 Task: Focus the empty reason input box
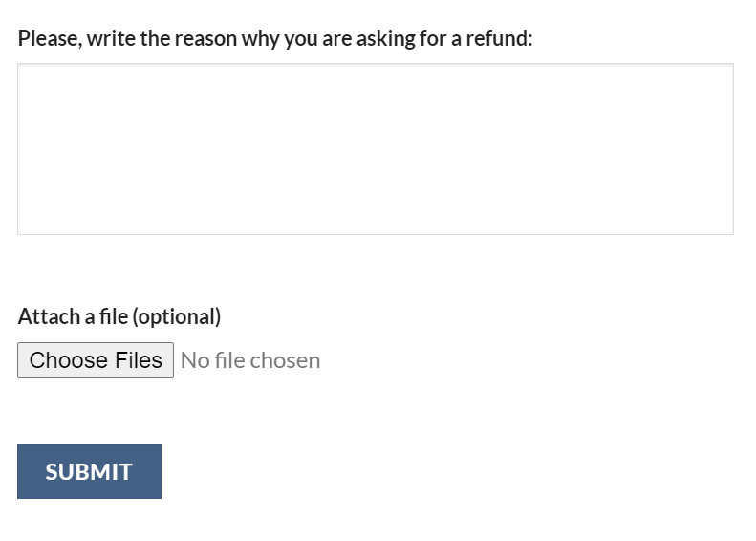tap(375, 149)
